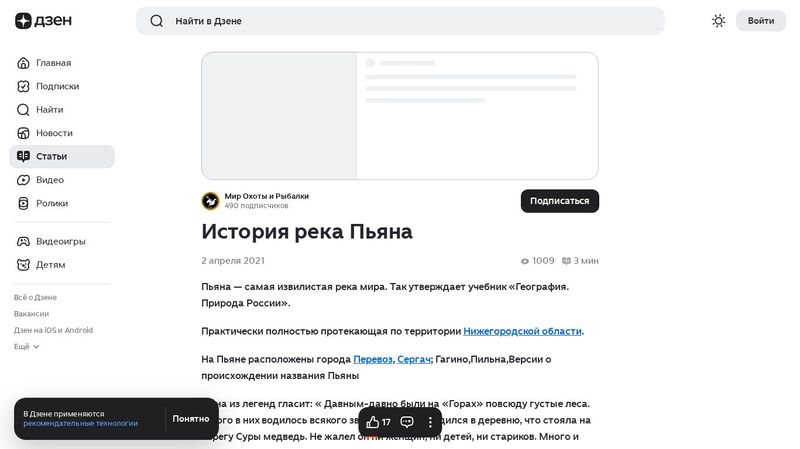800x449 pixels.
Task: Dismiss the notice with Понятно button
Action: coord(190,419)
